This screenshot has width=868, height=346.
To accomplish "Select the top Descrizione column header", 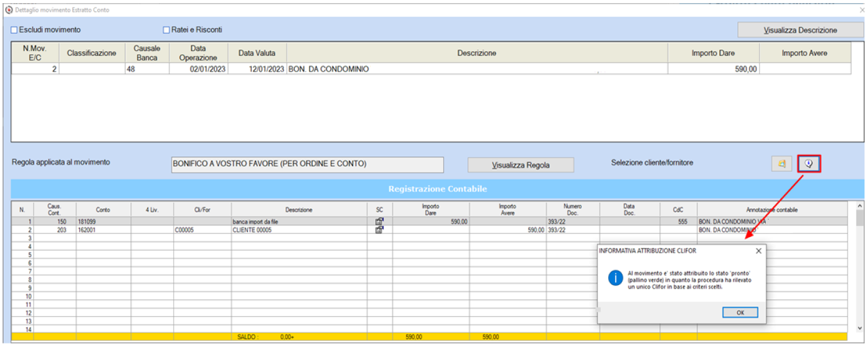I will click(x=477, y=53).
